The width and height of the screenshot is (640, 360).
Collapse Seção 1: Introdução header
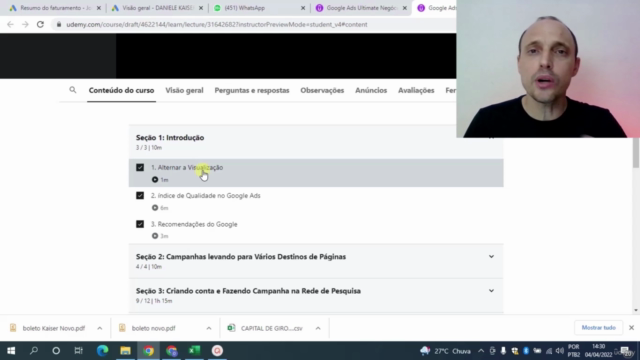pyautogui.click(x=316, y=142)
